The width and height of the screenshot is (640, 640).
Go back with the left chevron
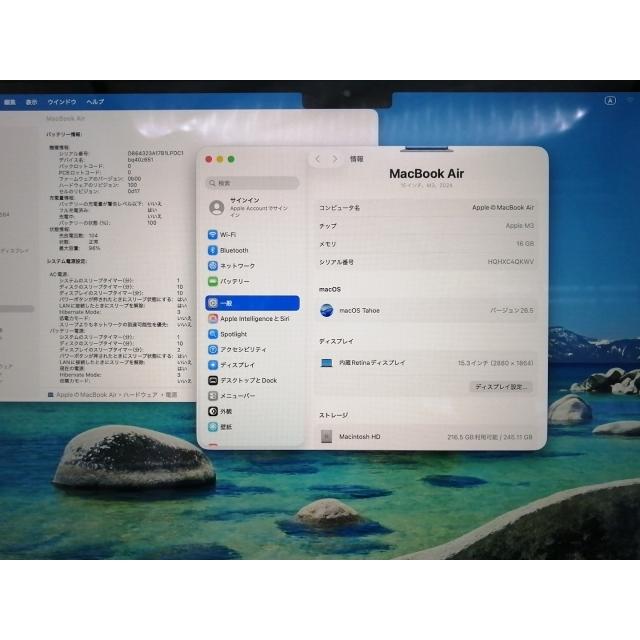[x=318, y=159]
